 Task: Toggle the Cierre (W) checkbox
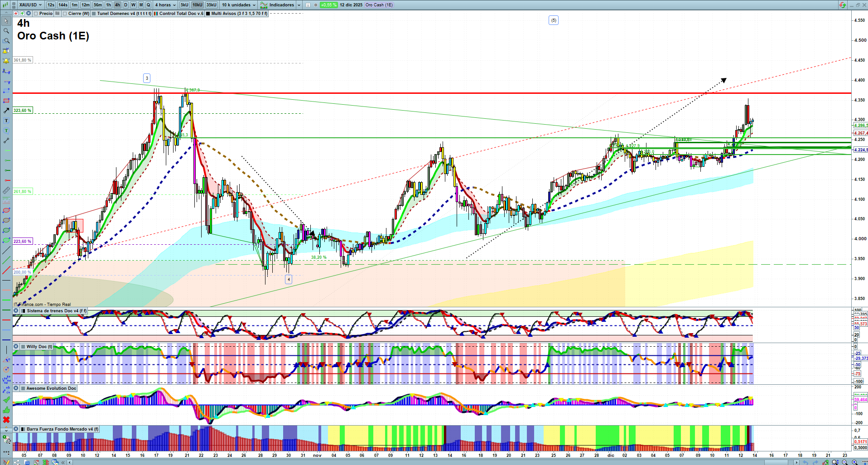tap(65, 14)
